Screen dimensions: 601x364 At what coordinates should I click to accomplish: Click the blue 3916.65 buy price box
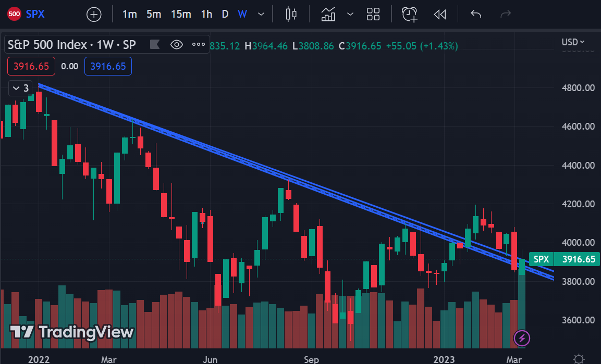coord(108,66)
